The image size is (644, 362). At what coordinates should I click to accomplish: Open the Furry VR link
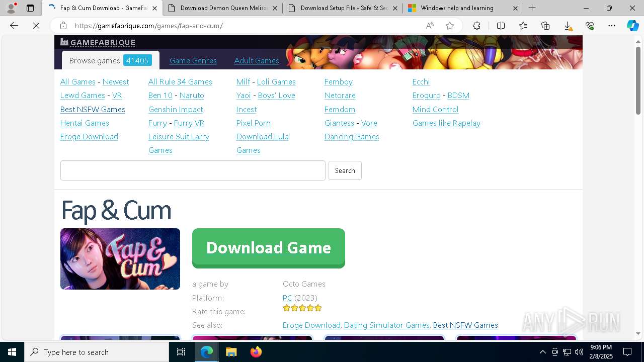tap(189, 123)
